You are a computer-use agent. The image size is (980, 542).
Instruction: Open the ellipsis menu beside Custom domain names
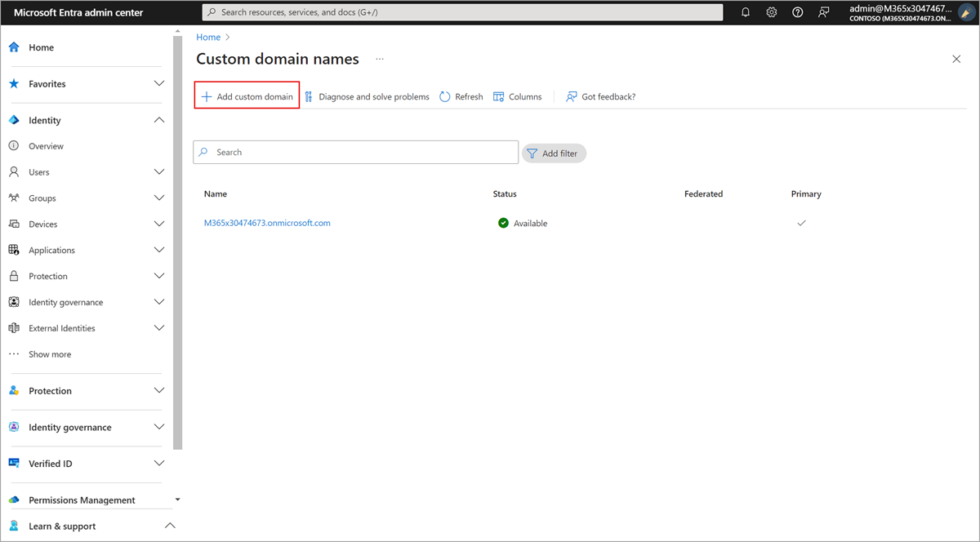tap(380, 59)
